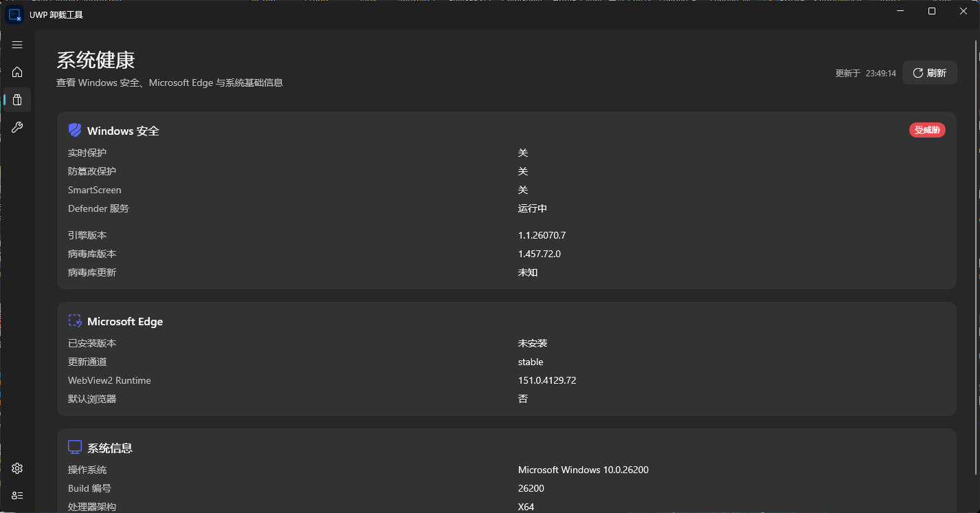The height and width of the screenshot is (513, 980).
Task: Click the 操作系统 label
Action: pyautogui.click(x=87, y=470)
